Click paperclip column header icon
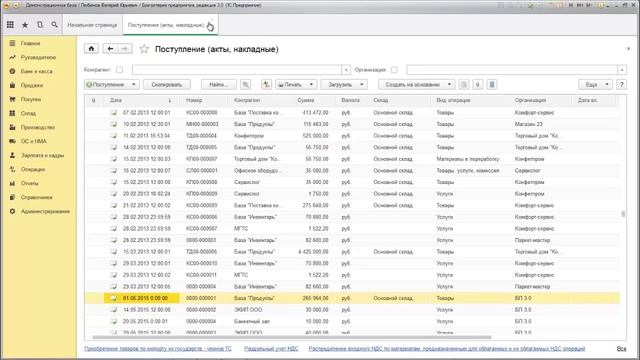Viewport: 640px width, 360px height. [x=93, y=100]
